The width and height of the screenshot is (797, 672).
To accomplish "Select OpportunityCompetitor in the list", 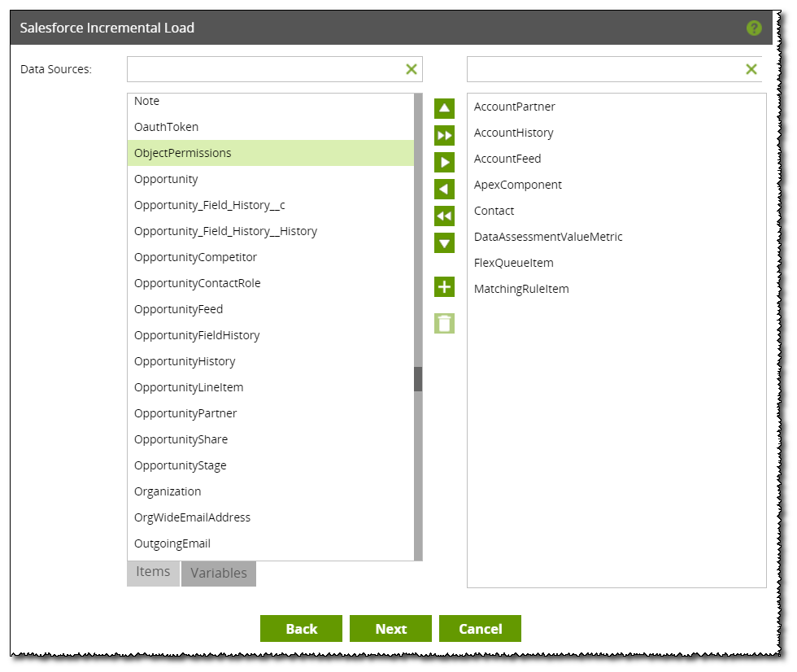I will pyautogui.click(x=270, y=257).
